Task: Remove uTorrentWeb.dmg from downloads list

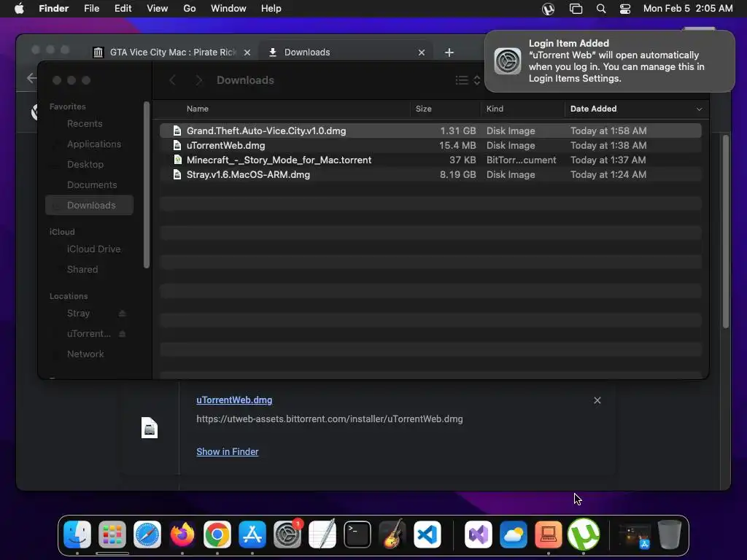Action: 597,400
